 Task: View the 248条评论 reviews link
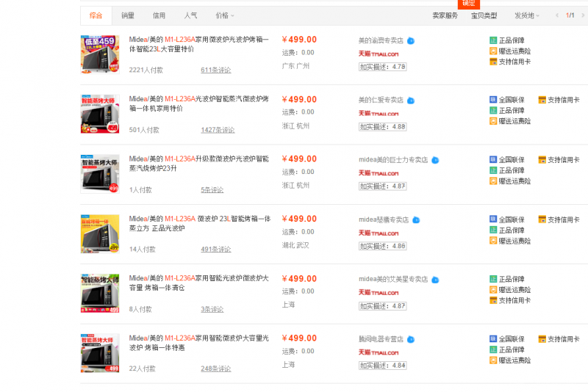point(216,369)
